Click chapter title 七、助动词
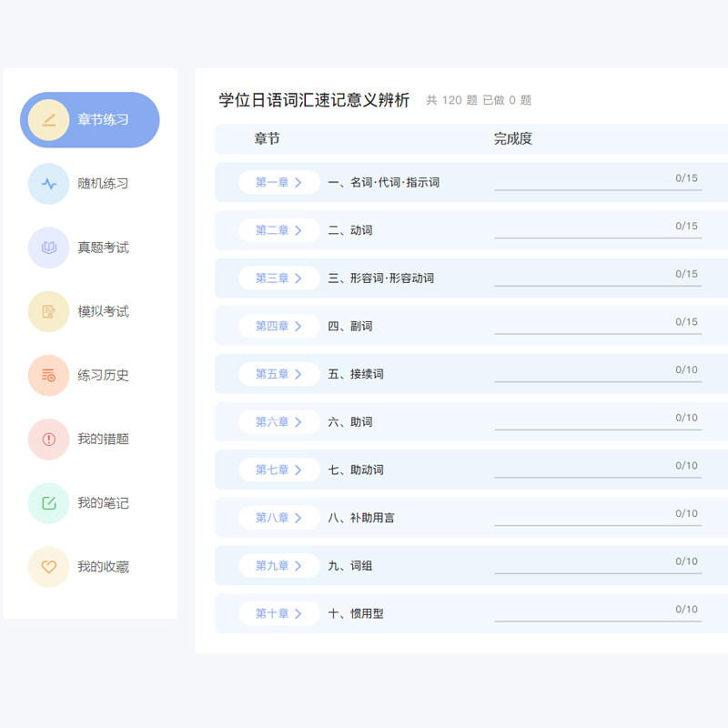Image resolution: width=728 pixels, height=728 pixels. pos(356,470)
